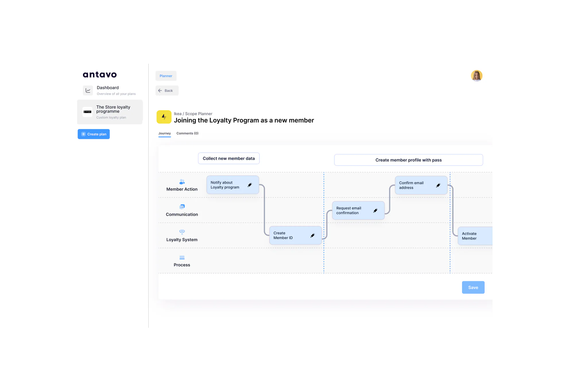
Task: Select the Planner tab
Action: [x=166, y=76]
